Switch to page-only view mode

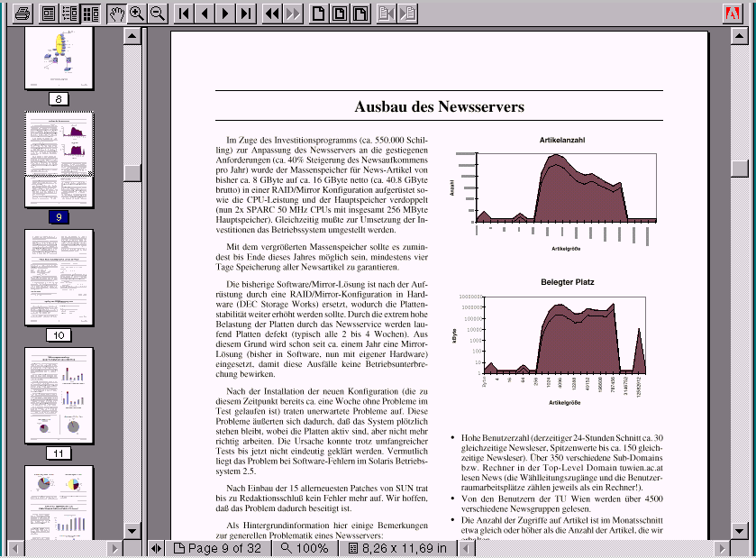tap(48, 14)
